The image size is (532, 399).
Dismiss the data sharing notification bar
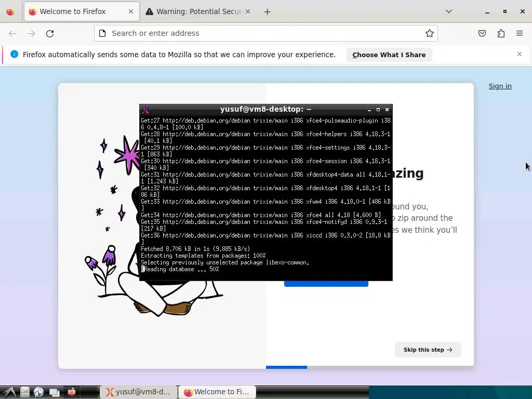coord(520,54)
